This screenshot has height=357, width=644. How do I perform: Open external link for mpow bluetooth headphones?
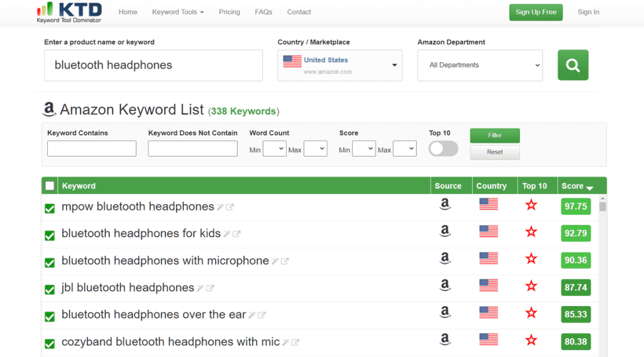230,207
